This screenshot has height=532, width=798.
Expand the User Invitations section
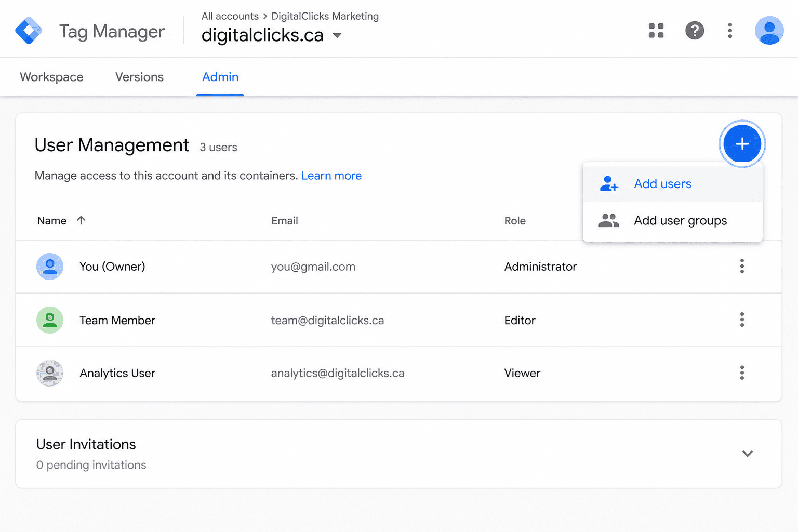[748, 454]
